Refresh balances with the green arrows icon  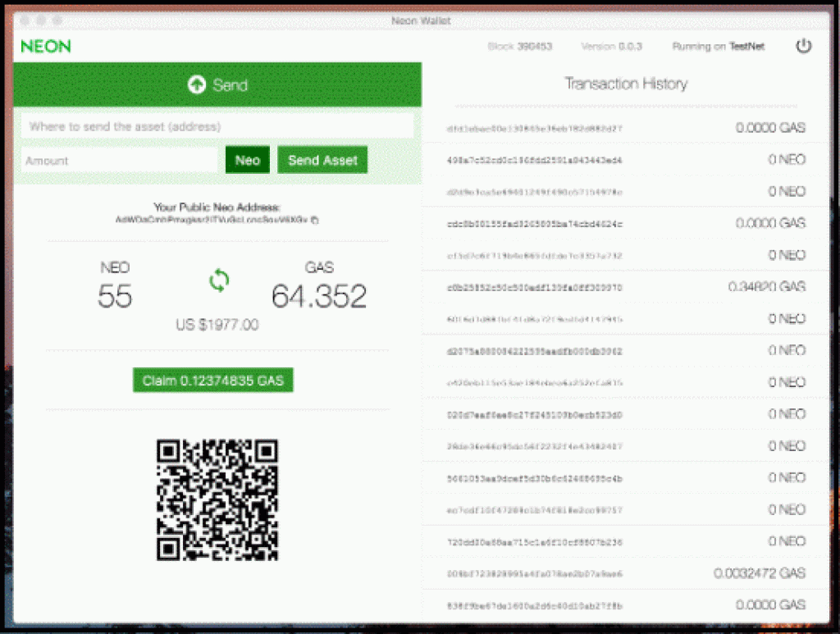[x=218, y=280]
